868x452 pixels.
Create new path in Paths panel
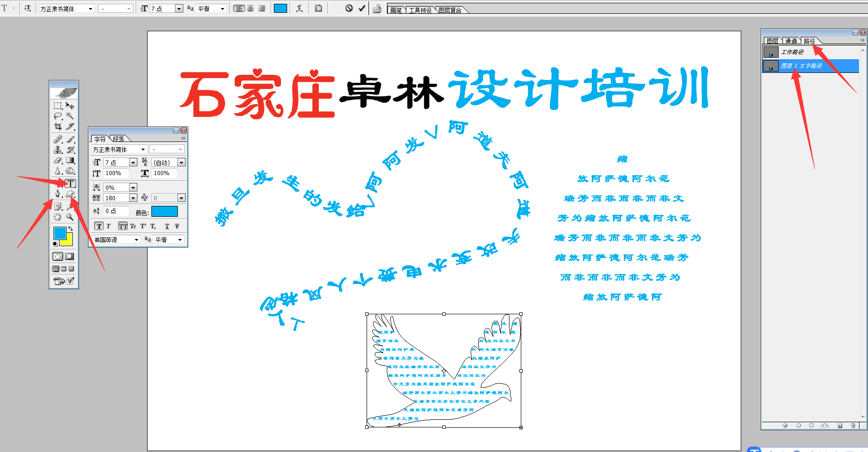tap(840, 425)
